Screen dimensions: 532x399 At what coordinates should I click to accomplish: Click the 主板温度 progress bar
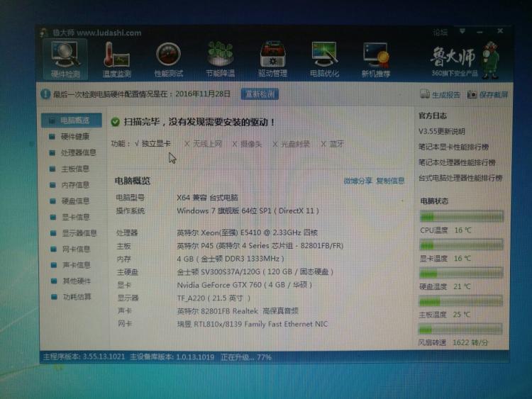[x=461, y=301]
